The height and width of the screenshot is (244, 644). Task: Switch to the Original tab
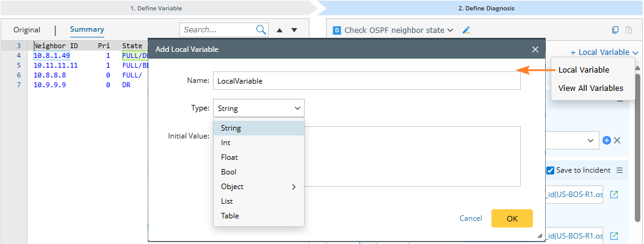[27, 30]
